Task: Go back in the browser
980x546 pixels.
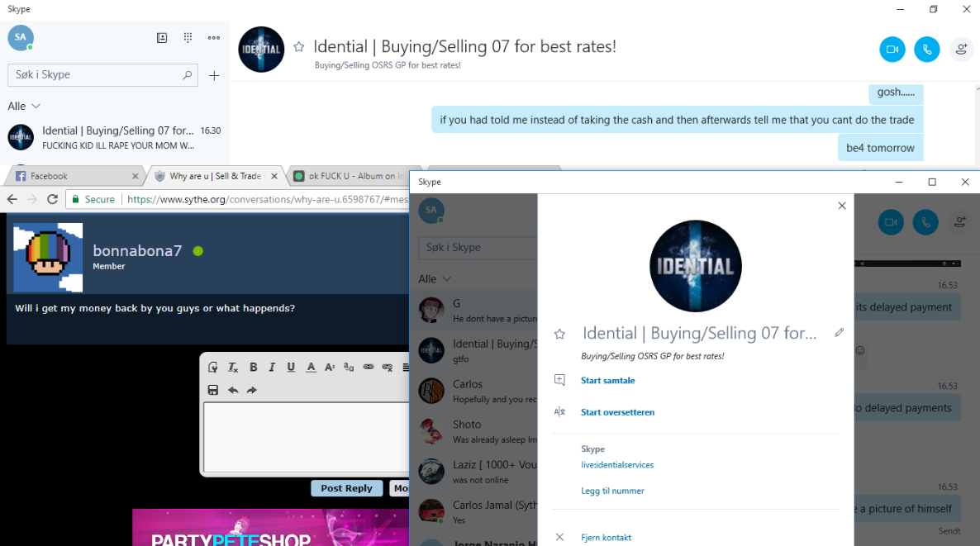Action: tap(12, 199)
